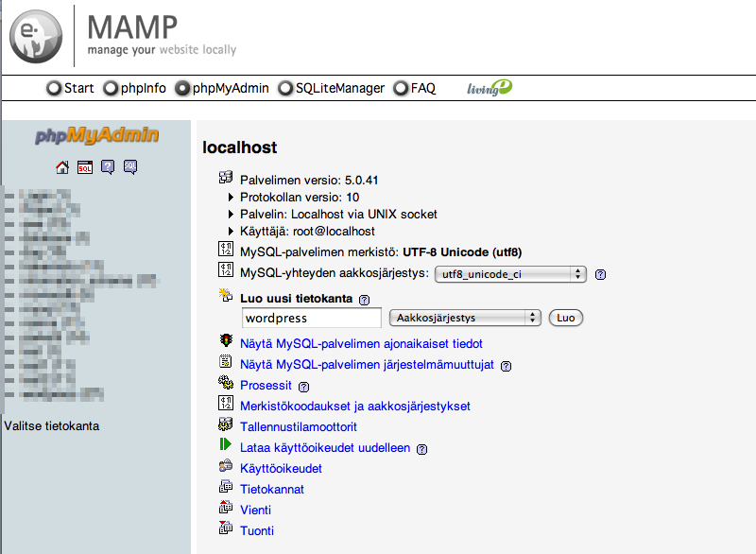The image size is (756, 554).
Task: Open the FAQ tab
Action: (x=415, y=88)
